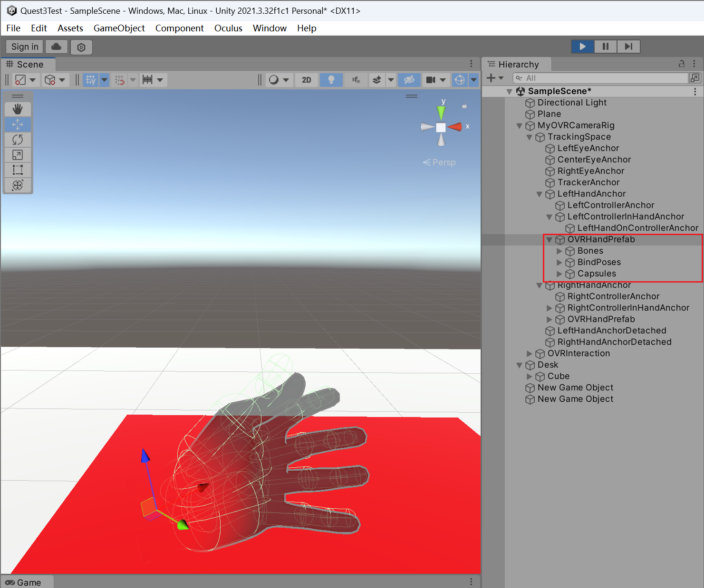704x588 pixels.
Task: Select the Move tool
Action: pyautogui.click(x=18, y=124)
